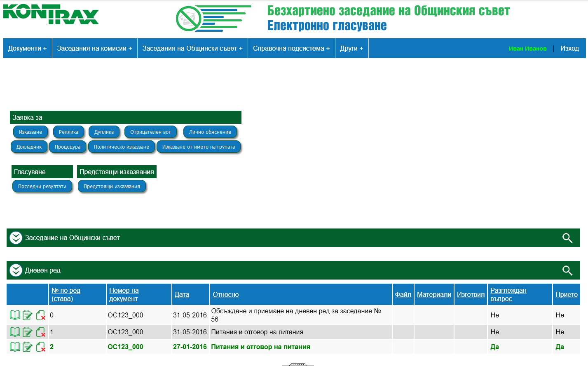
Task: Click gray-row 'Питания и отговор на питания' text
Action: pos(257,332)
